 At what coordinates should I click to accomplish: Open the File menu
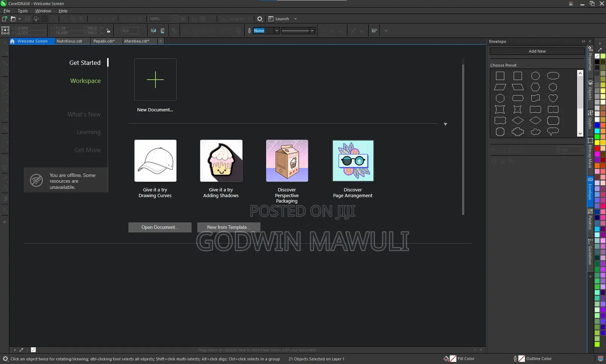(7, 11)
